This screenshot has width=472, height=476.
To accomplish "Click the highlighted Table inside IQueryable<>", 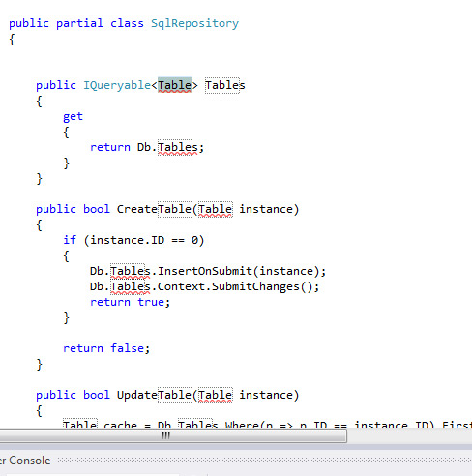I will coord(174,85).
